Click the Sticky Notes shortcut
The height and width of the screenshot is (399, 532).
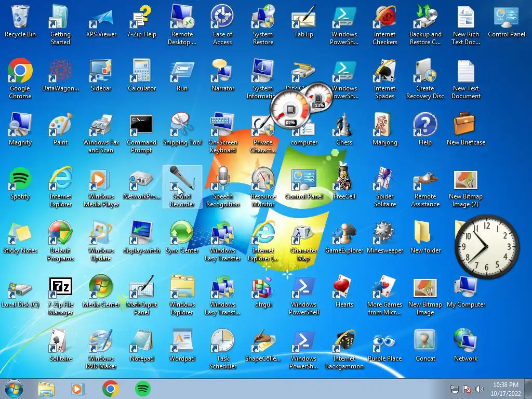[x=20, y=233]
